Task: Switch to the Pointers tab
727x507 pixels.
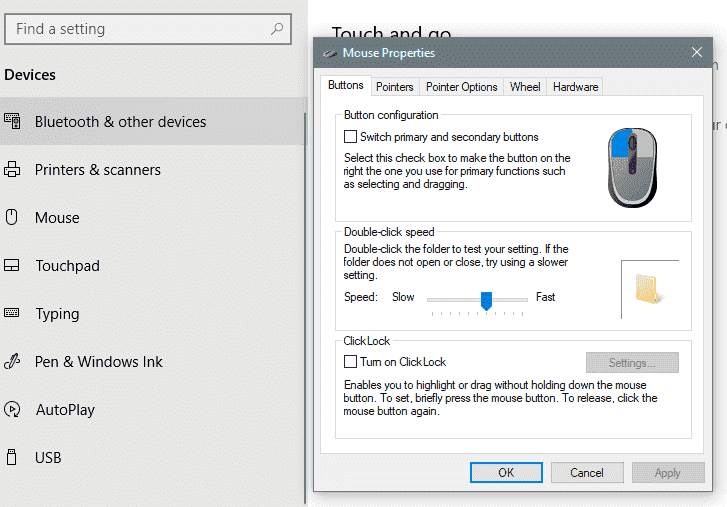Action: pos(395,87)
